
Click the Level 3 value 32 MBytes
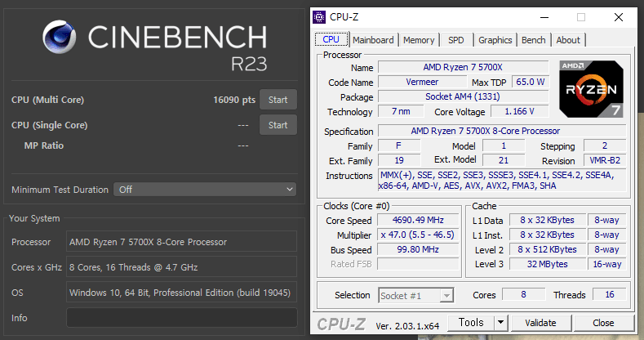pos(547,264)
